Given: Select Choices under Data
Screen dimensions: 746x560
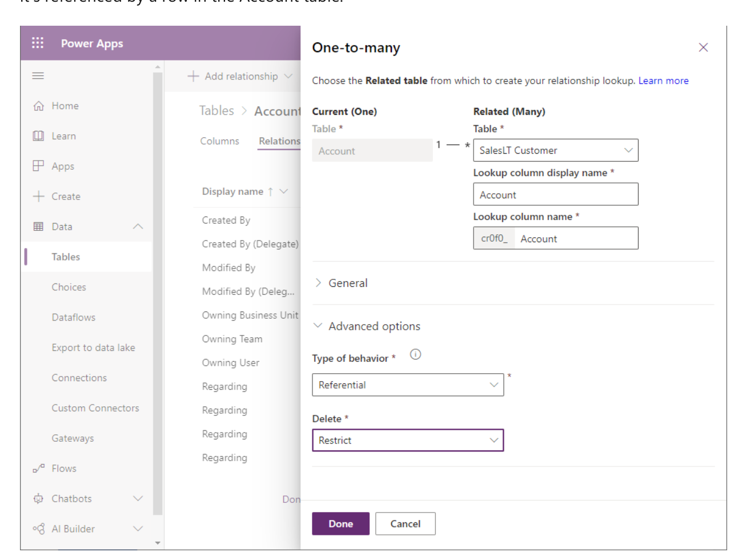Looking at the screenshot, I should [69, 287].
